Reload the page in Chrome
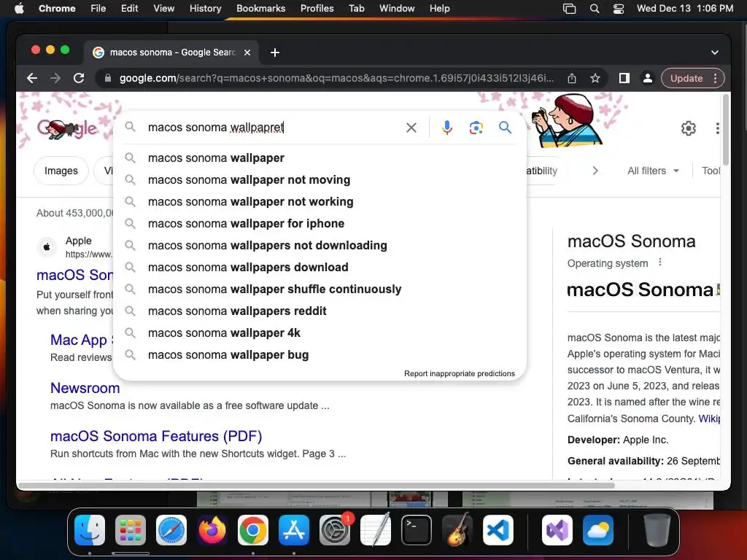 pyautogui.click(x=79, y=78)
